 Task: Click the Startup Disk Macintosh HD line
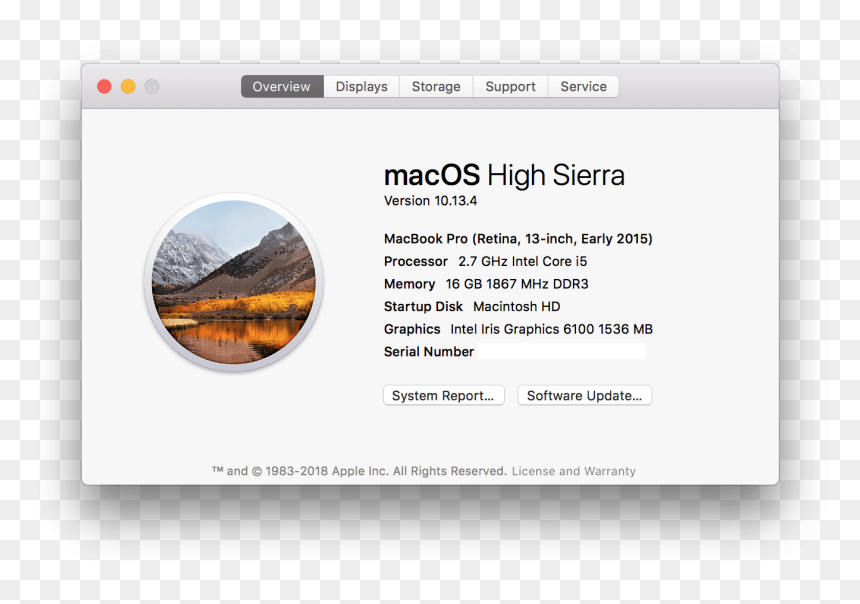[472, 307]
